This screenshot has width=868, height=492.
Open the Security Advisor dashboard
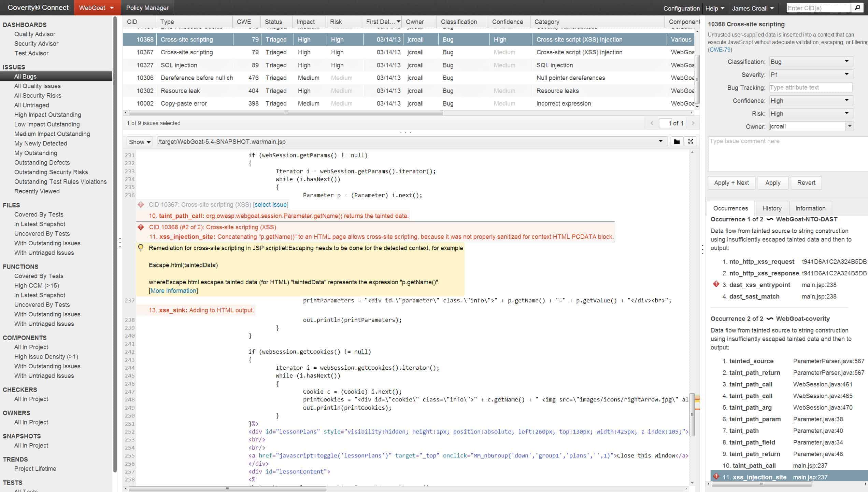pos(36,44)
